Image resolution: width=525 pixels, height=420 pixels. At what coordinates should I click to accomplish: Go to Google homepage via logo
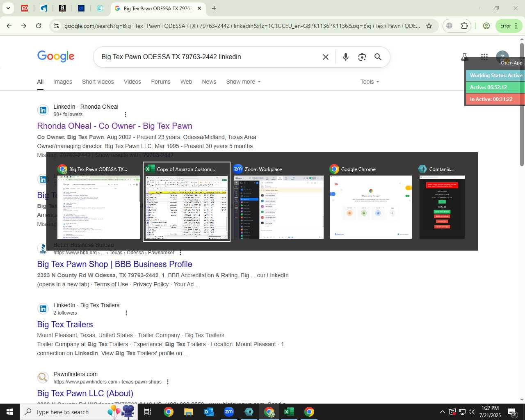56,57
